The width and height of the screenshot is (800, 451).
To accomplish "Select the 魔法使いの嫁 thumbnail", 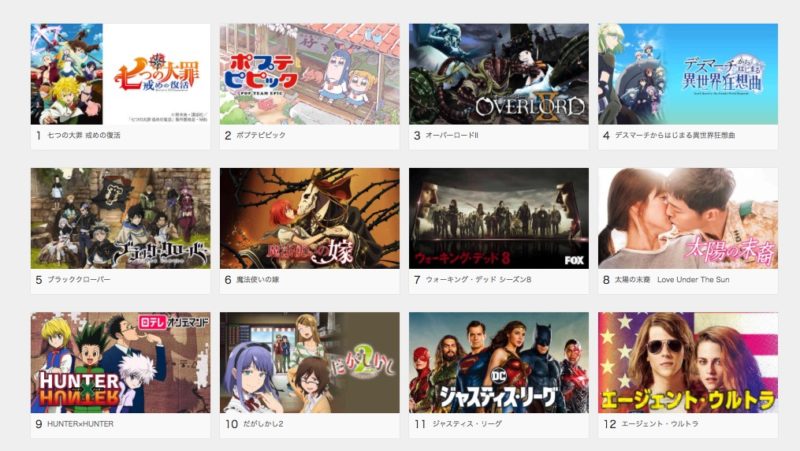I will [310, 218].
